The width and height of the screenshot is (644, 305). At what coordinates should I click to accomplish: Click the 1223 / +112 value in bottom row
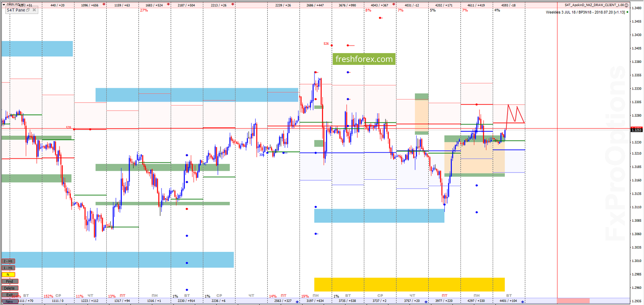point(90,301)
